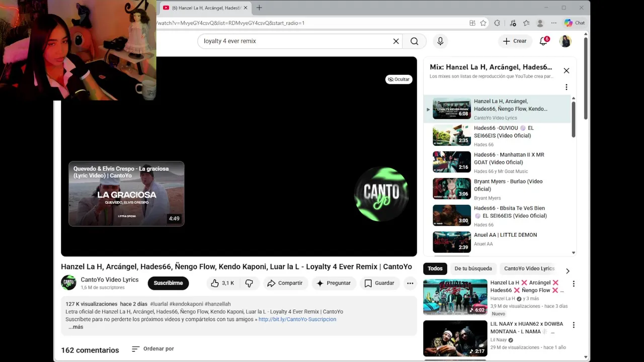The image size is (644, 362).
Task: Play Anuel AA LITTLE DEMON playlist item
Action: point(497,242)
